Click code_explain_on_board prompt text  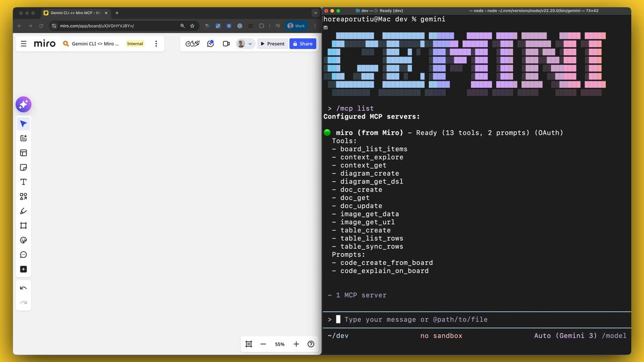tap(384, 271)
